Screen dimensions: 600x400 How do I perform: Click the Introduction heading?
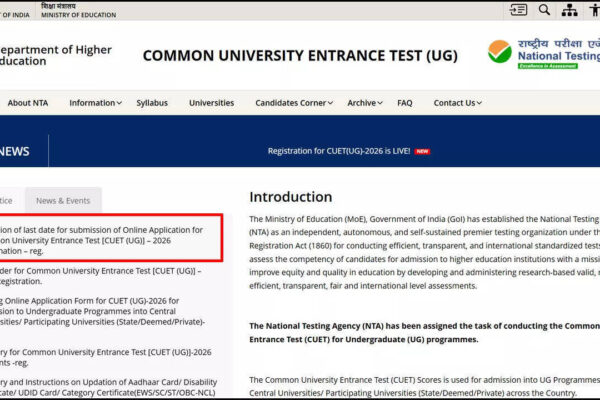[291, 197]
